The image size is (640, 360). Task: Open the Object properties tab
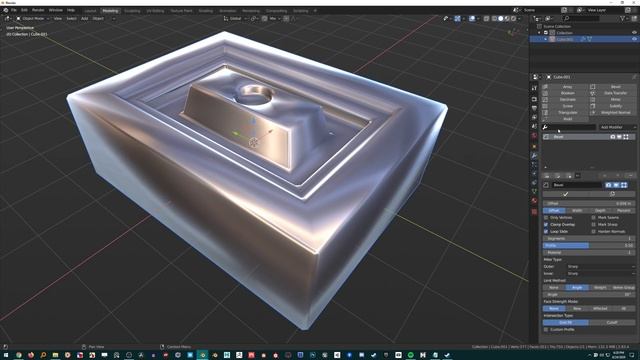click(534, 146)
